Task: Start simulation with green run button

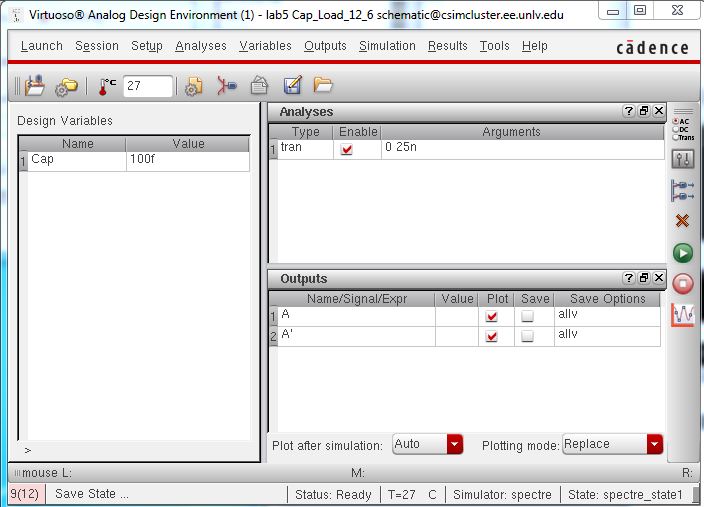Action: pyautogui.click(x=683, y=253)
